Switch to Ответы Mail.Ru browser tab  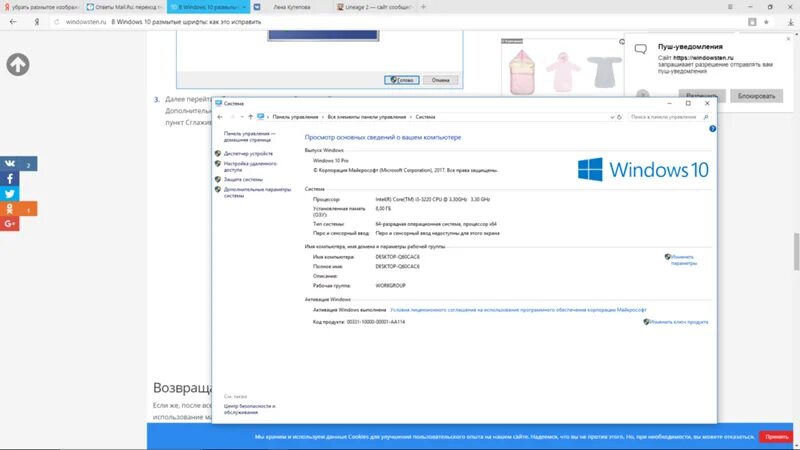(x=125, y=7)
